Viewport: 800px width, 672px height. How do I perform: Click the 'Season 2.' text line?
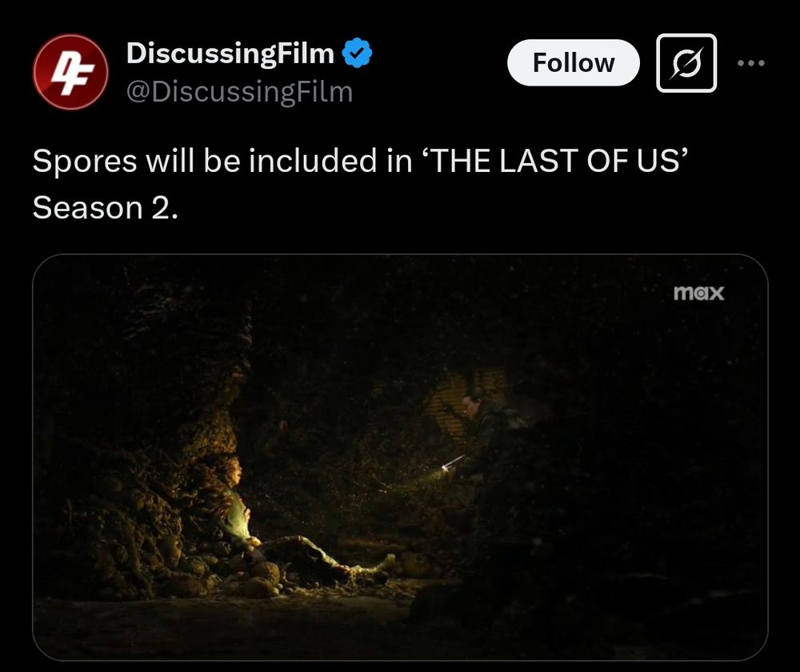coord(106,208)
